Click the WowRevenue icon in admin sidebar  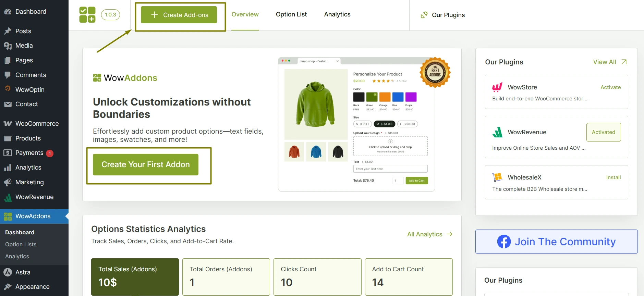coord(8,197)
